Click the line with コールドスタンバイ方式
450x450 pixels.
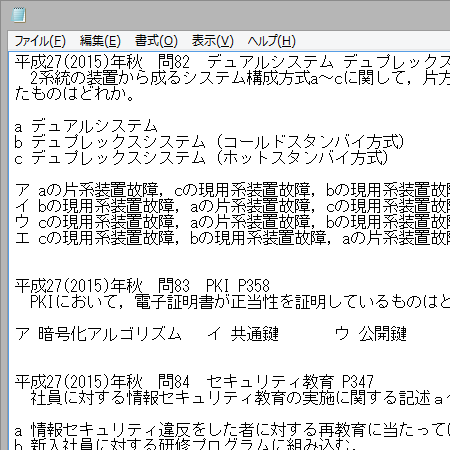[209, 142]
